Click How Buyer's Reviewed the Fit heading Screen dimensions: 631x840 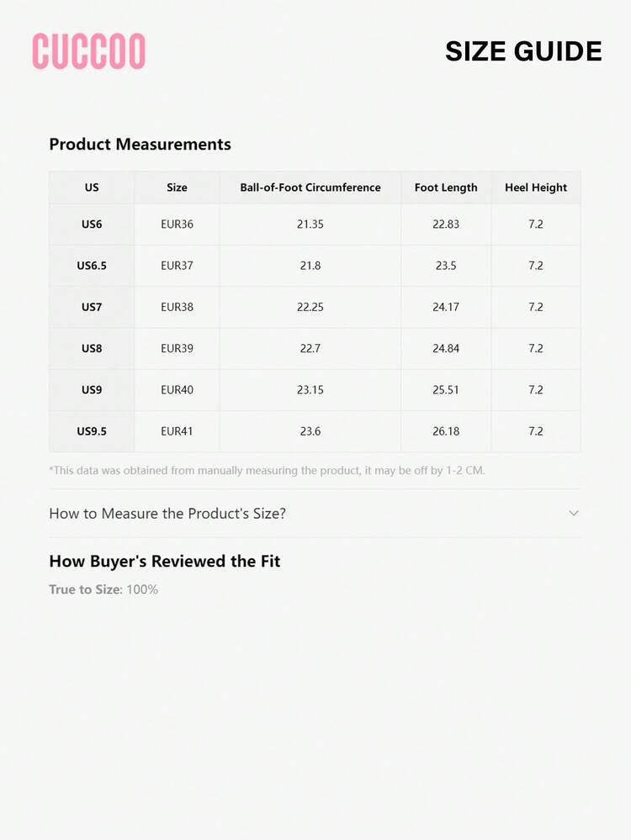(164, 561)
